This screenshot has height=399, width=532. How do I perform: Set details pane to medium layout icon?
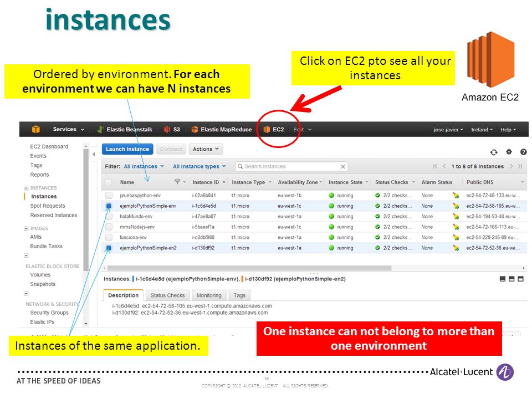pyautogui.click(x=511, y=279)
